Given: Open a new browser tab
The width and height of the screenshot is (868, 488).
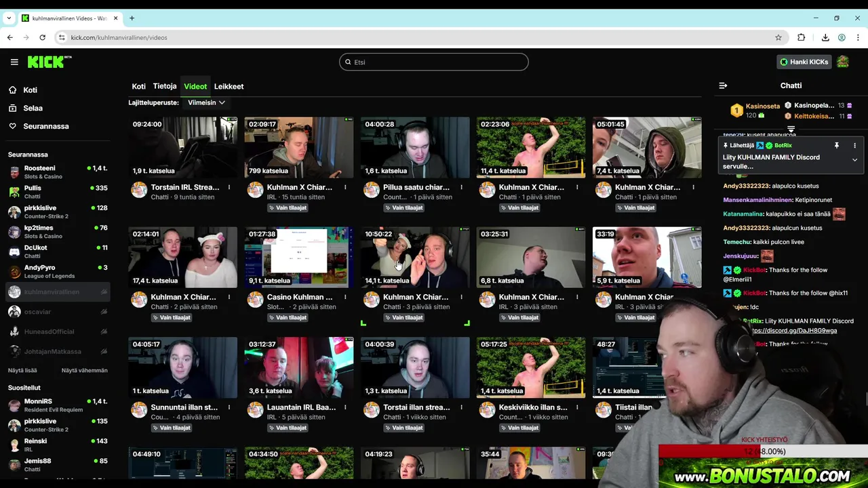Looking at the screenshot, I should click(x=132, y=18).
